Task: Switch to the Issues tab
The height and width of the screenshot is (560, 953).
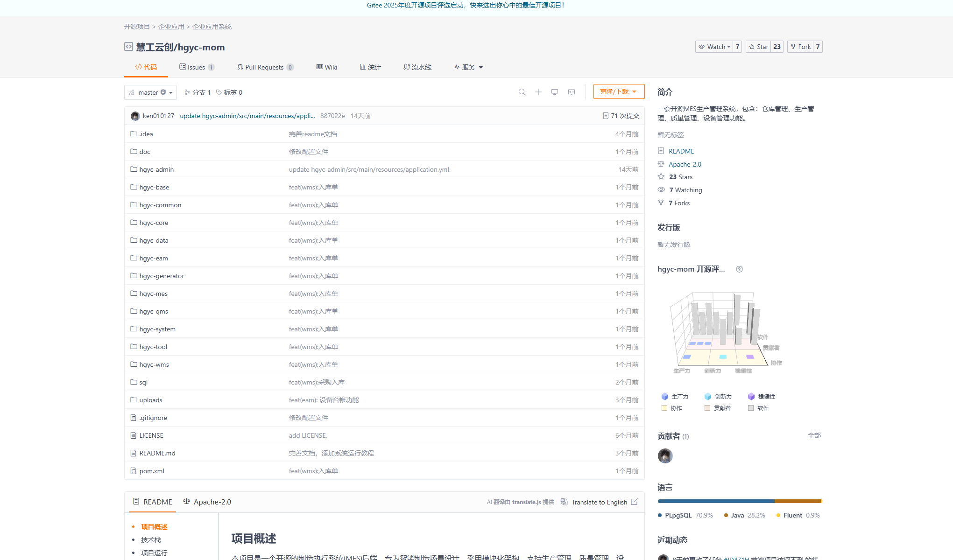Action: coord(196,67)
